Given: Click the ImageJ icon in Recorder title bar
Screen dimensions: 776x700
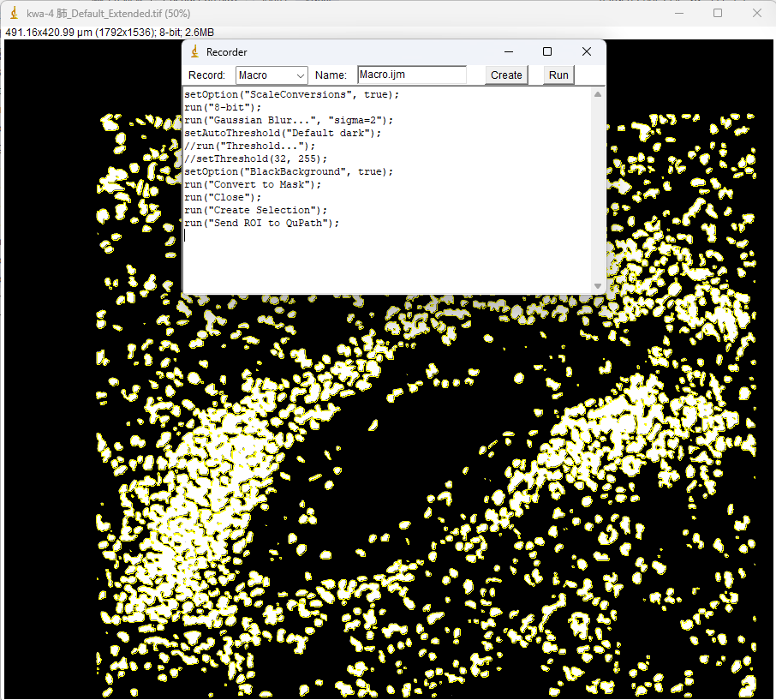Looking at the screenshot, I should (x=194, y=52).
